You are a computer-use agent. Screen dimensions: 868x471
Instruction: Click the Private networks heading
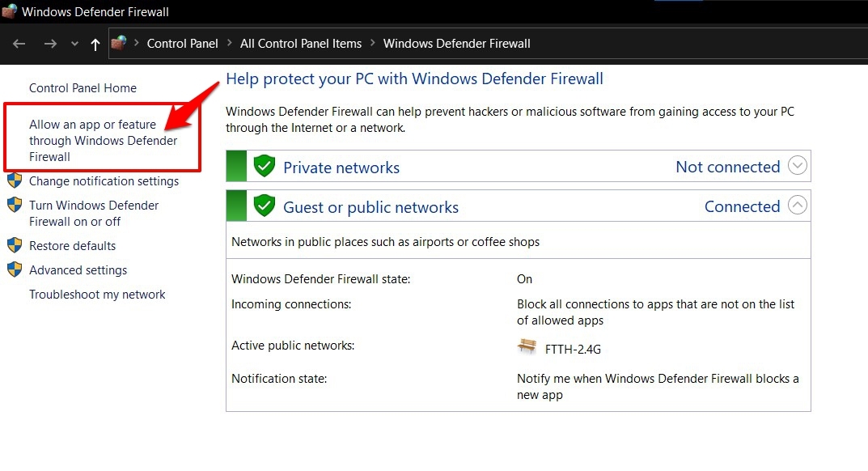click(x=341, y=168)
